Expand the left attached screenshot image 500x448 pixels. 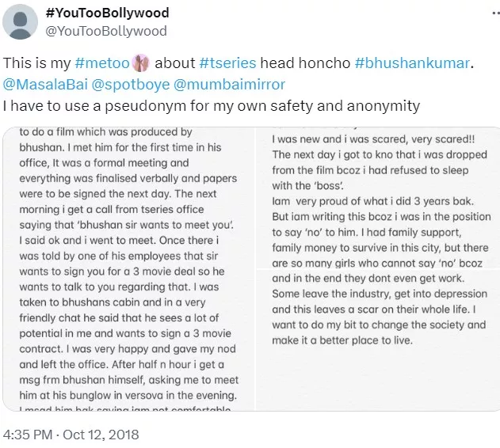(130, 269)
